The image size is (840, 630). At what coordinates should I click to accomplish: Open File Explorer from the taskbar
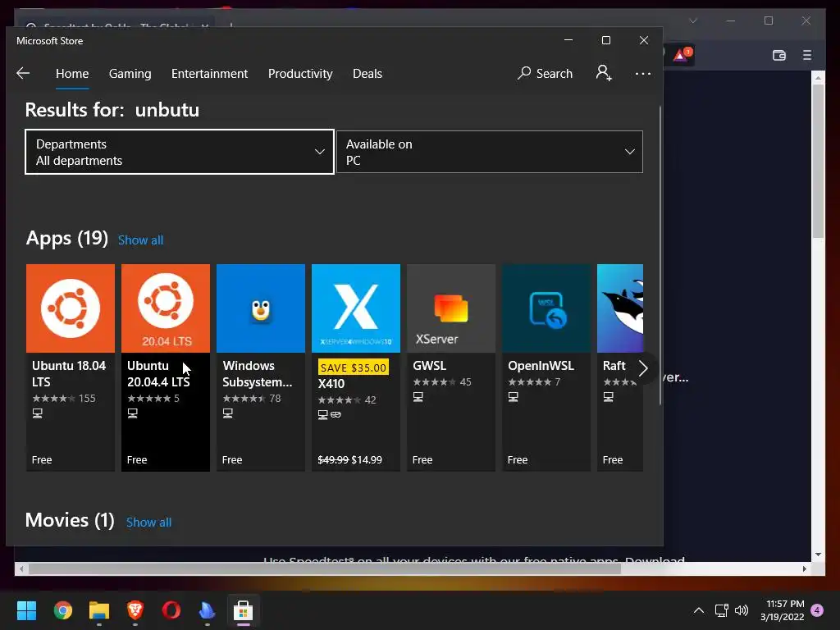[99, 610]
